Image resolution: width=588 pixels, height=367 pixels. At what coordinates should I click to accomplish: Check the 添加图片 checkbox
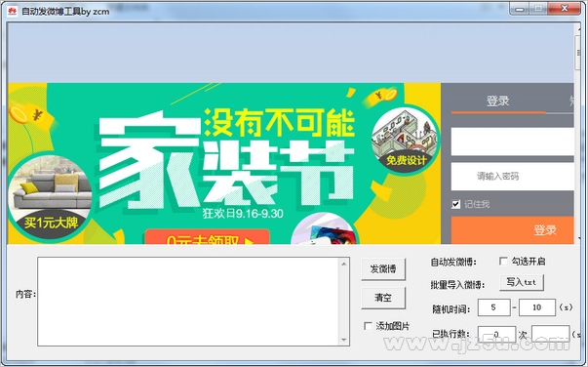point(369,326)
